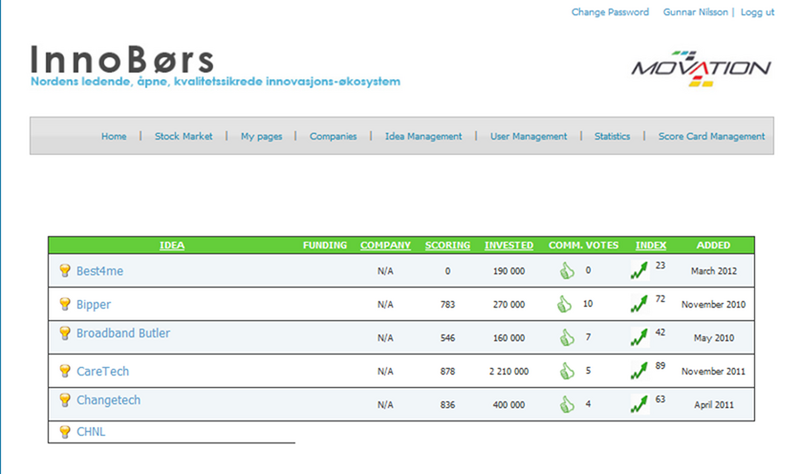Open Score Card Management

tap(711, 136)
